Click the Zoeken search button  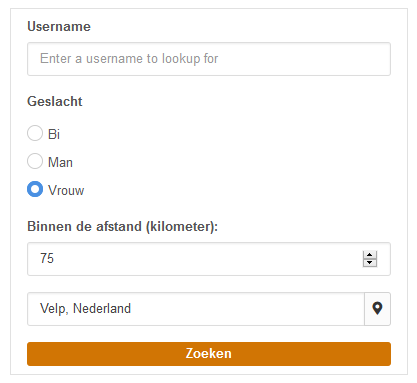point(209,354)
